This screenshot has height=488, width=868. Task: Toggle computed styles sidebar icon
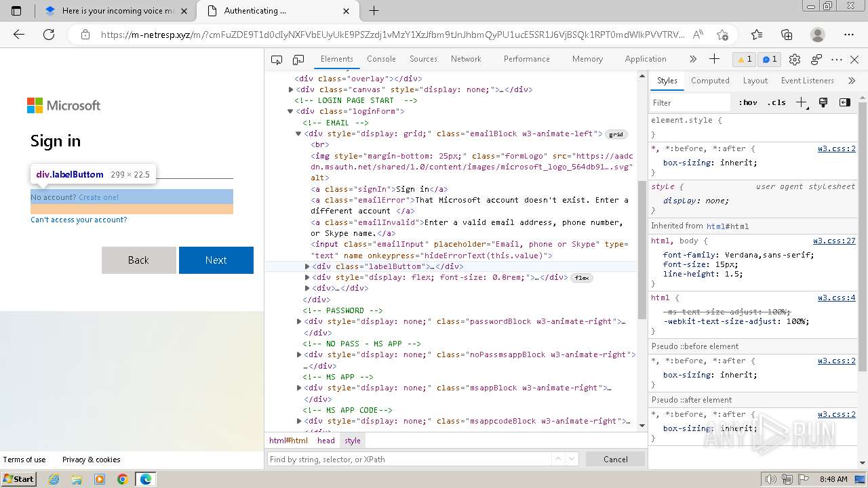(845, 102)
